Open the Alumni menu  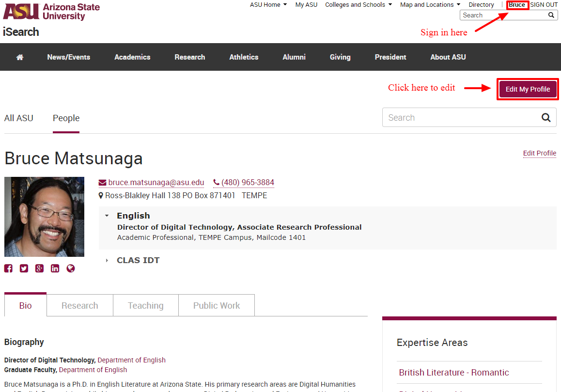294,57
